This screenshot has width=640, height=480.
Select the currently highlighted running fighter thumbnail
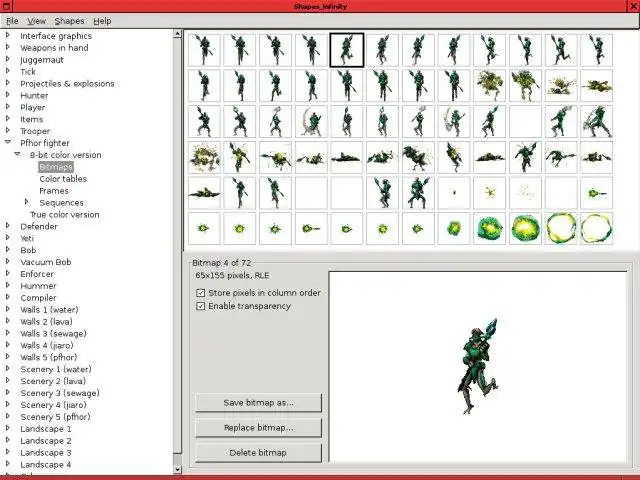(x=347, y=50)
